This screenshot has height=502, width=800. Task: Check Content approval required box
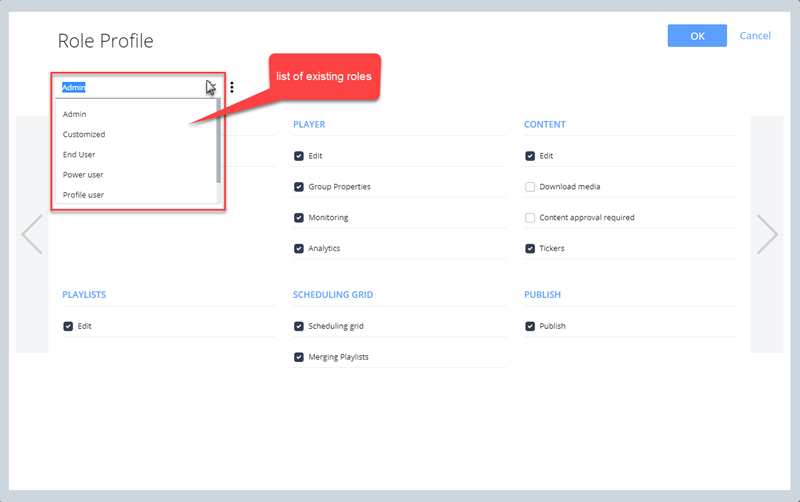click(530, 217)
